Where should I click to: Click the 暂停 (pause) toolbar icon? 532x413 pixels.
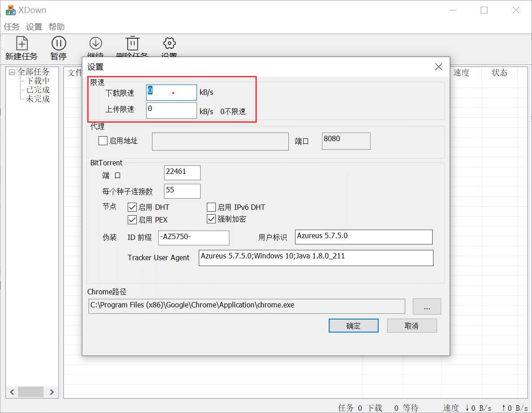[x=58, y=43]
